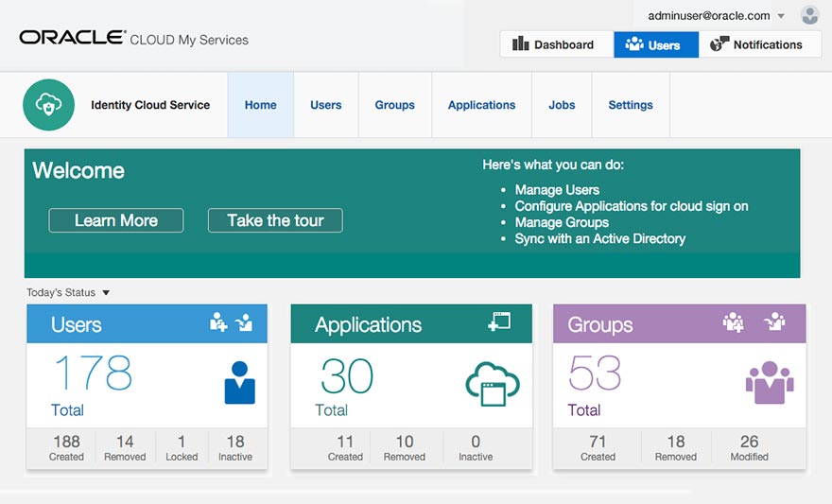Click the add user icon in Users card
Image resolution: width=832 pixels, height=504 pixels.
(218, 323)
